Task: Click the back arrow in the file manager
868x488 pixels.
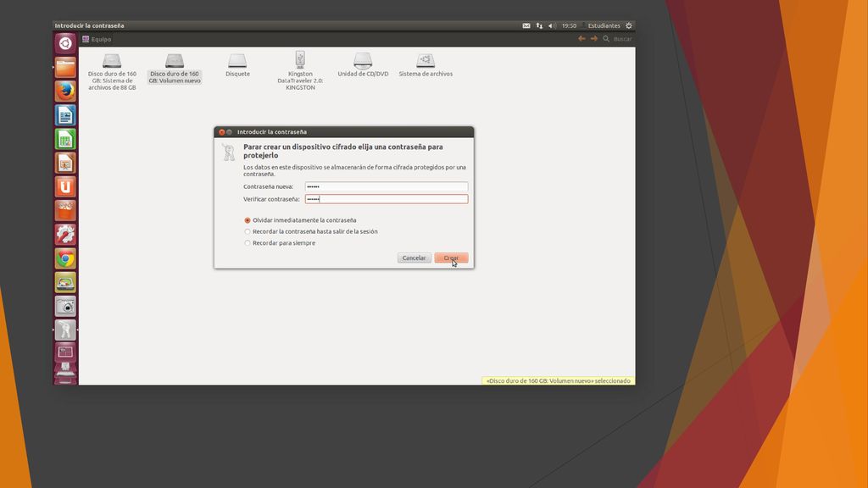Action: (x=581, y=39)
